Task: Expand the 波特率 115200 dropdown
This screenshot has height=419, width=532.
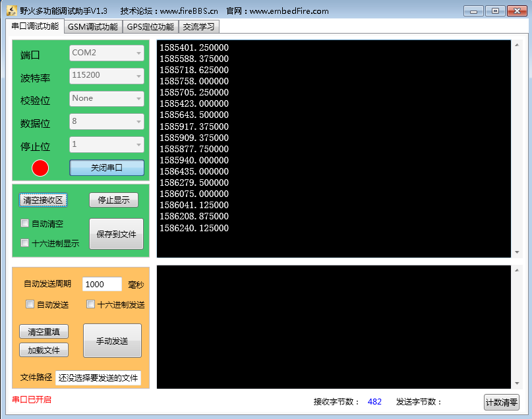Action: [107, 76]
